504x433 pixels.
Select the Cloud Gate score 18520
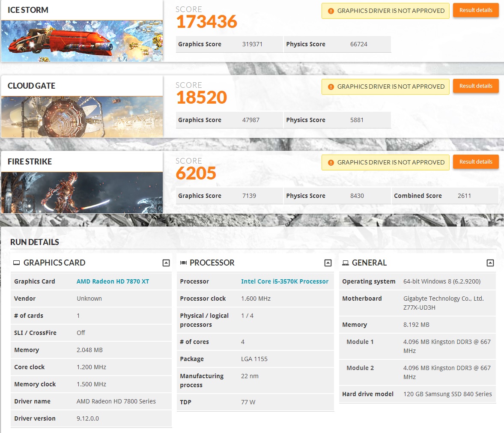202,98
